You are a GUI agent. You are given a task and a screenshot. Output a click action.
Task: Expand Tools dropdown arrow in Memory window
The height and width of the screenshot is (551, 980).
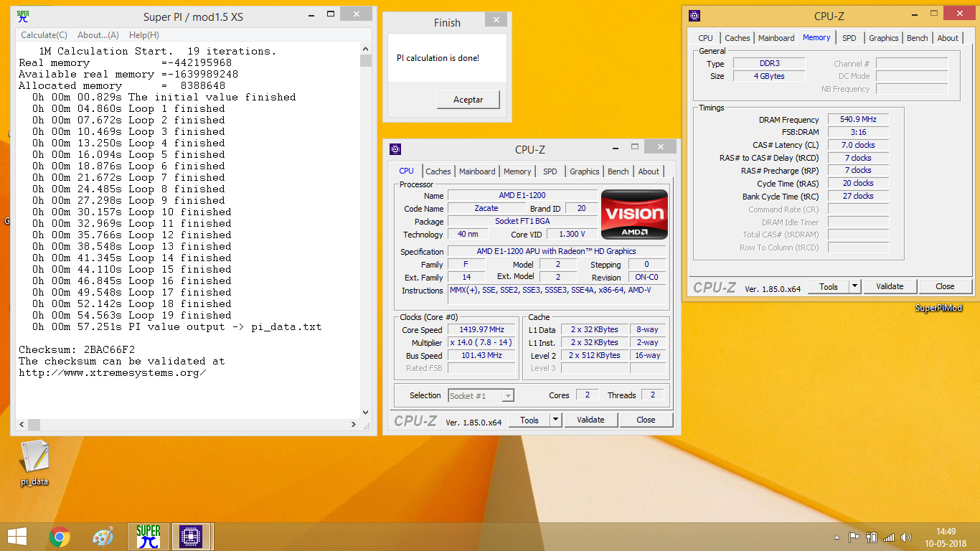(x=854, y=286)
